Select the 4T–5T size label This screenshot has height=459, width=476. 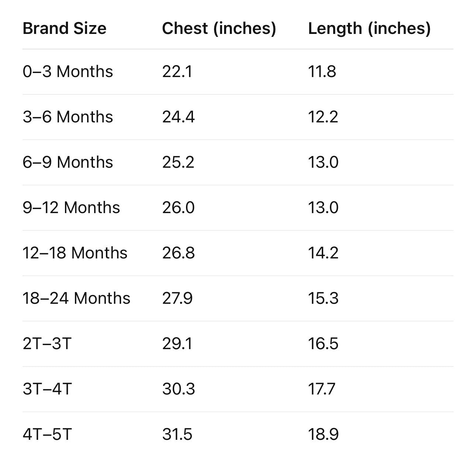point(47,434)
